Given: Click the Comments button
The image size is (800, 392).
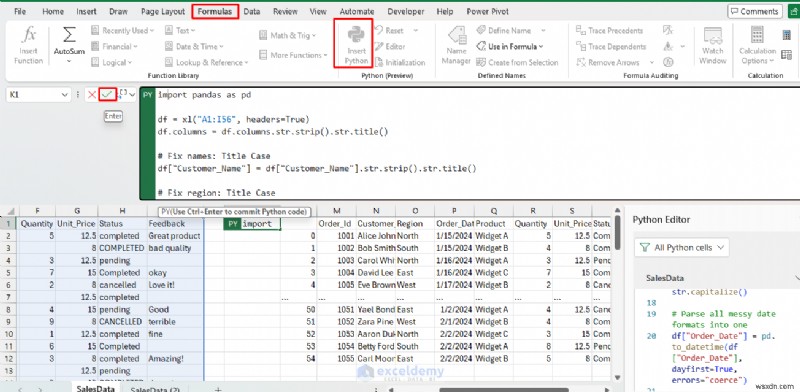Looking at the screenshot, I should 755,11.
